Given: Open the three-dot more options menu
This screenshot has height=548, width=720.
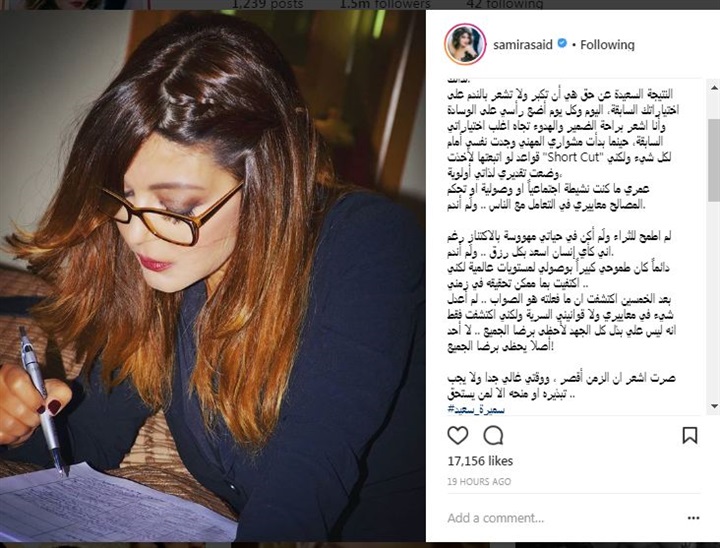Looking at the screenshot, I should coord(693,518).
